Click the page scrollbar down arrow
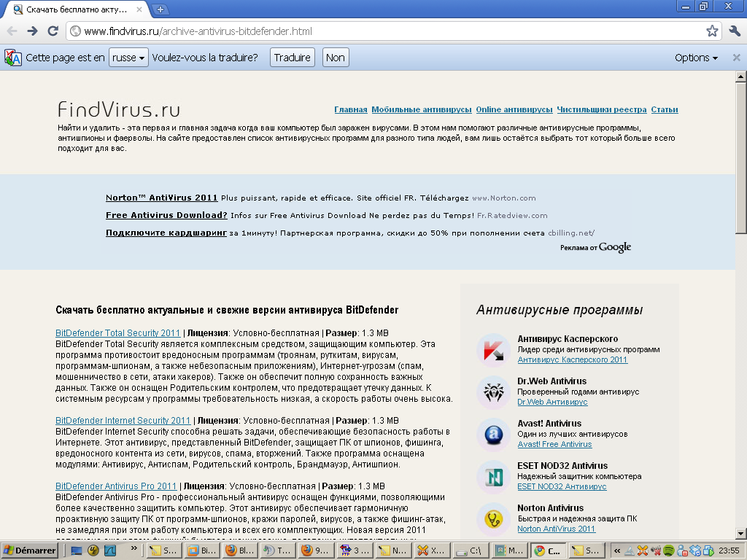Screen dimensions: 747x560 741,533
